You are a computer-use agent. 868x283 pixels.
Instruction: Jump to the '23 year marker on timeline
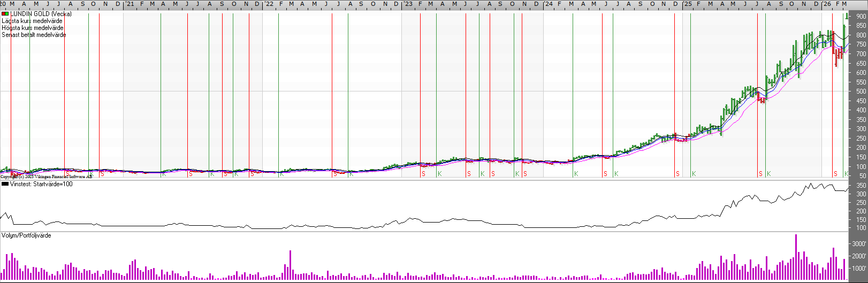pos(408,4)
